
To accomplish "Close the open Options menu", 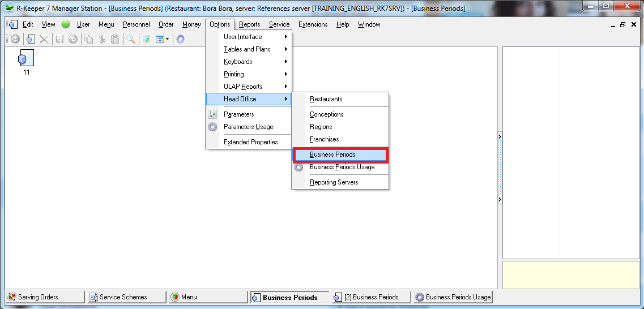I will click(220, 24).
